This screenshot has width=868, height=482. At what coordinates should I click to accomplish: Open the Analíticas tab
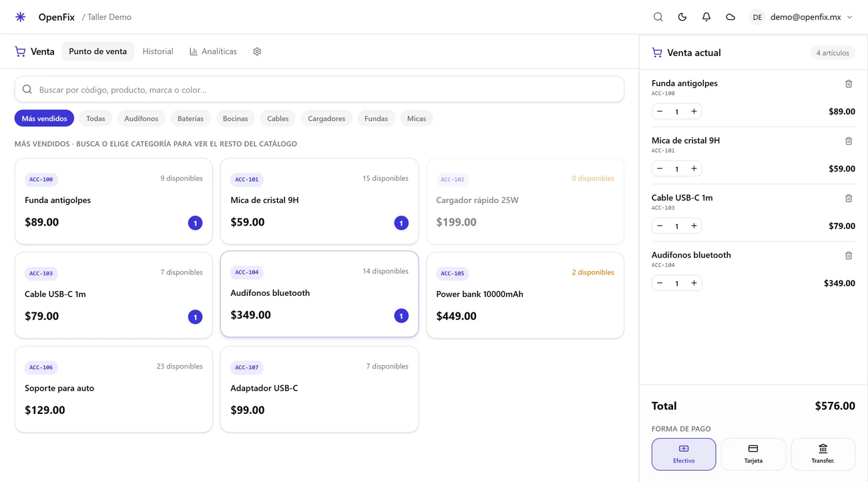(213, 51)
